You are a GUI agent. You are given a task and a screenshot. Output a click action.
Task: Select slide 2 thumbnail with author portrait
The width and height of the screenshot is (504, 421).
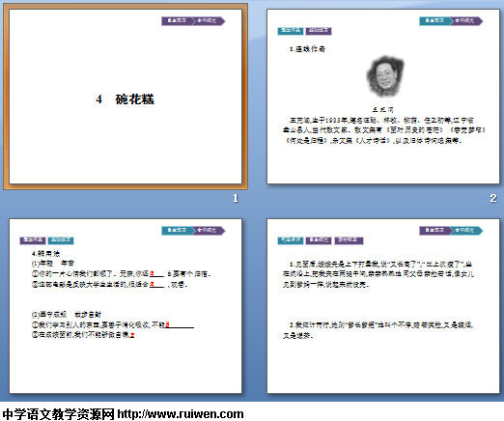(x=383, y=97)
